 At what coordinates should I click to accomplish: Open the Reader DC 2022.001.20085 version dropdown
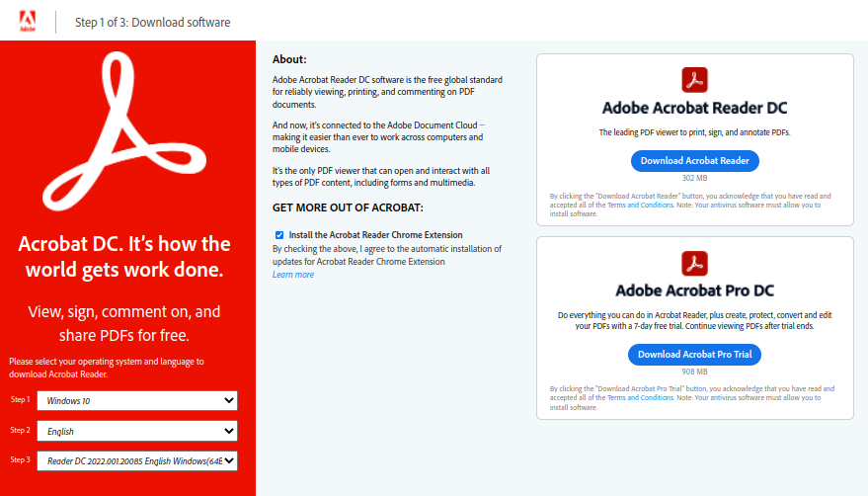click(137, 461)
